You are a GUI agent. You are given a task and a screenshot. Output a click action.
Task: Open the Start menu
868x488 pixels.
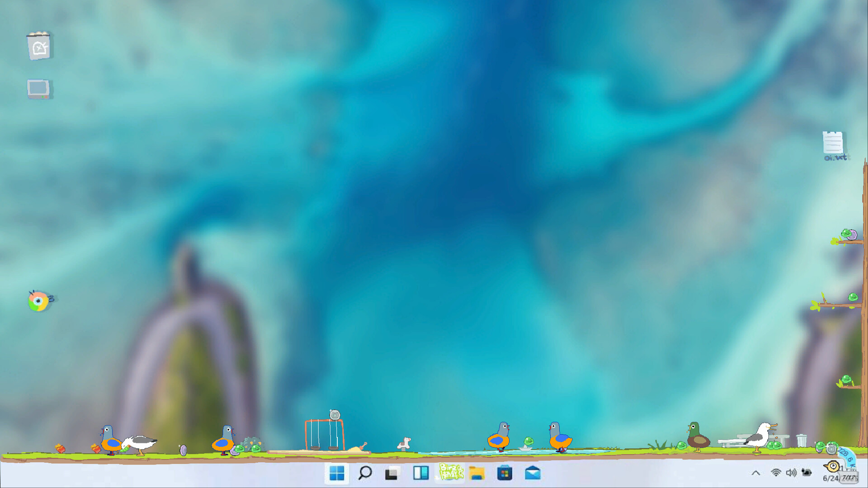337,473
